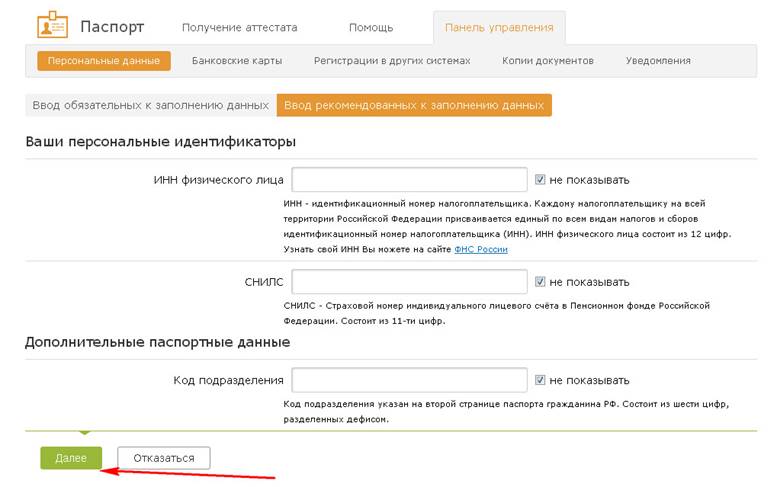Toggle не показывать checkbox for Код подразделения
The height and width of the screenshot is (487, 777).
[x=540, y=380]
